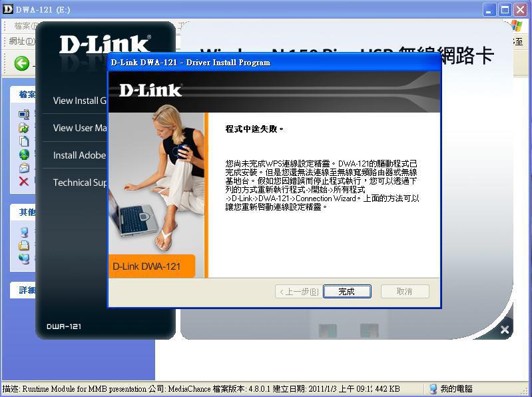
Task: Open the 檔案(F) menu in Explorer
Action: pyautogui.click(x=25, y=26)
